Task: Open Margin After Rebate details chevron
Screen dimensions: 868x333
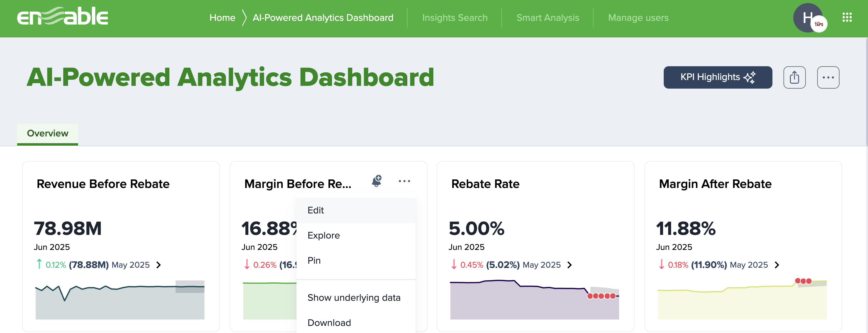Action: (x=777, y=265)
